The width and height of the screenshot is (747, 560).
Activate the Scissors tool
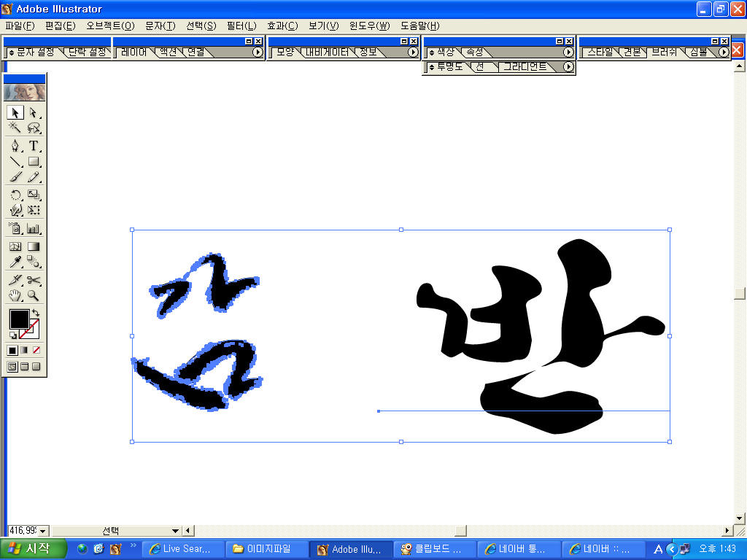click(34, 280)
